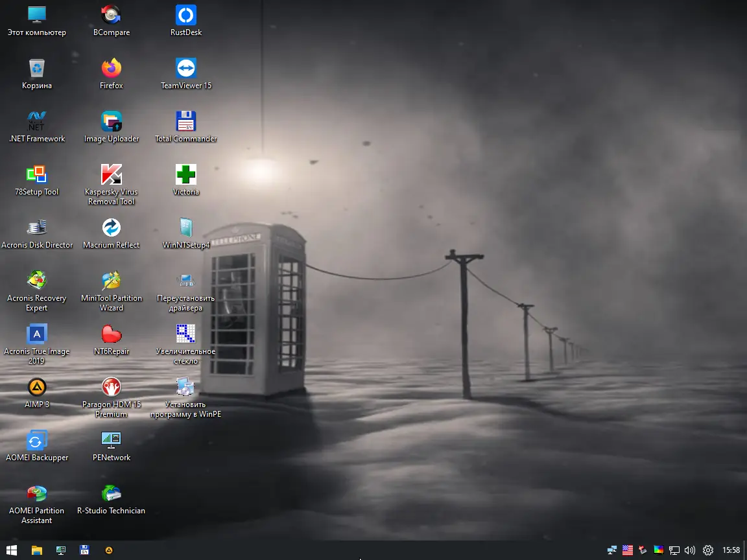Image resolution: width=747 pixels, height=560 pixels.
Task: Open the settings gear in tray
Action: 708,550
